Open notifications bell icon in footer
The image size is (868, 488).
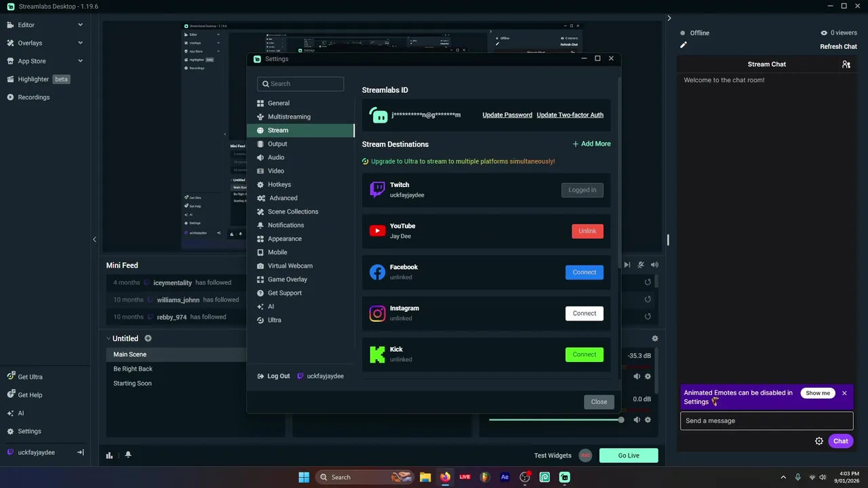127,455
